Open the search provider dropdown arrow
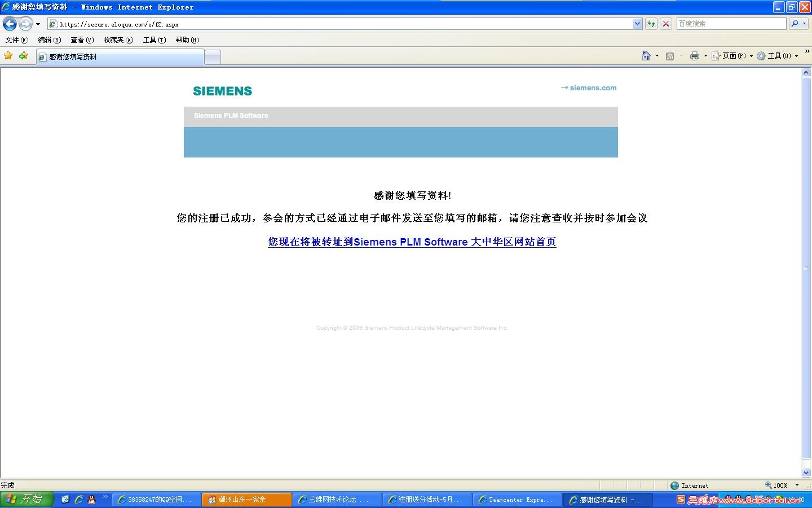 [x=805, y=24]
